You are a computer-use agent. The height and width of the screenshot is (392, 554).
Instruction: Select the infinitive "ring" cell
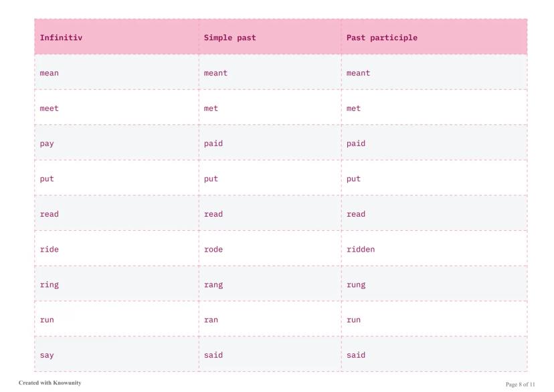50,285
